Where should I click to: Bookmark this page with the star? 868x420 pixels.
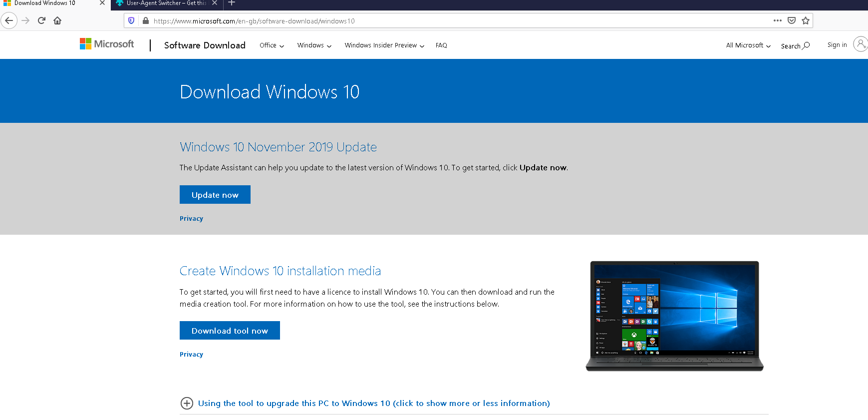pyautogui.click(x=806, y=20)
